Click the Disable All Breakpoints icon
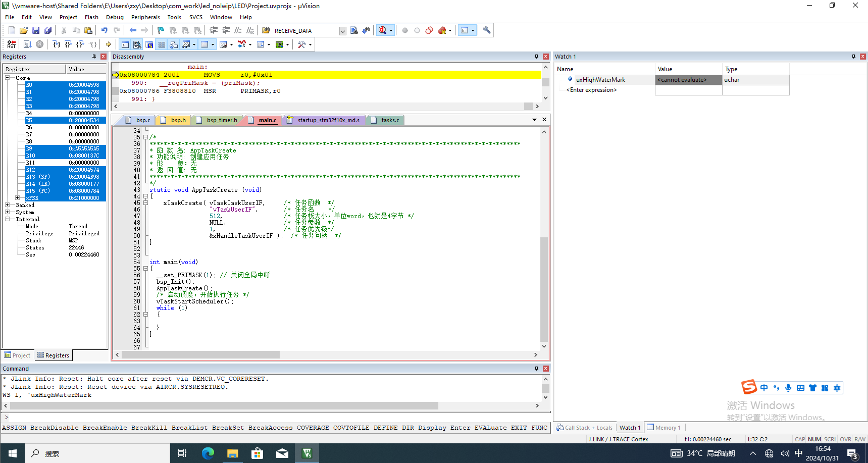Screen dimensions: 868x463 pyautogui.click(x=429, y=30)
